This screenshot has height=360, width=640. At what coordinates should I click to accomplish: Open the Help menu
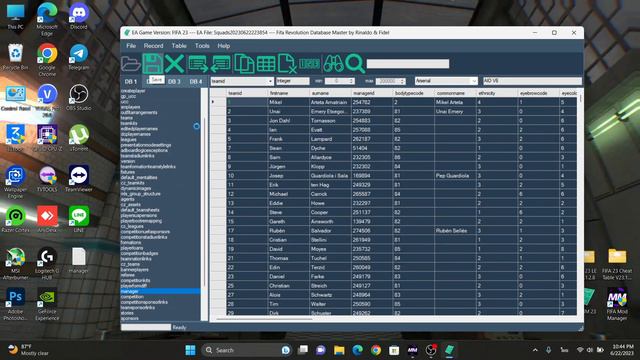coord(224,46)
